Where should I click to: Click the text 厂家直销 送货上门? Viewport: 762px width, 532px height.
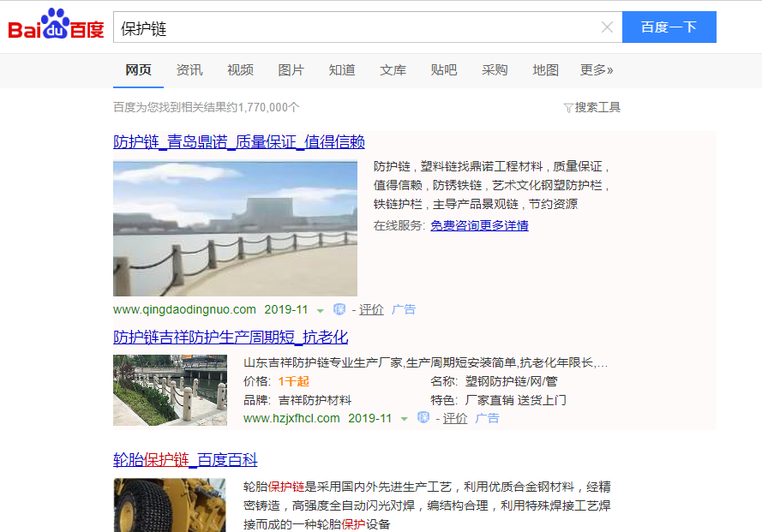click(515, 400)
